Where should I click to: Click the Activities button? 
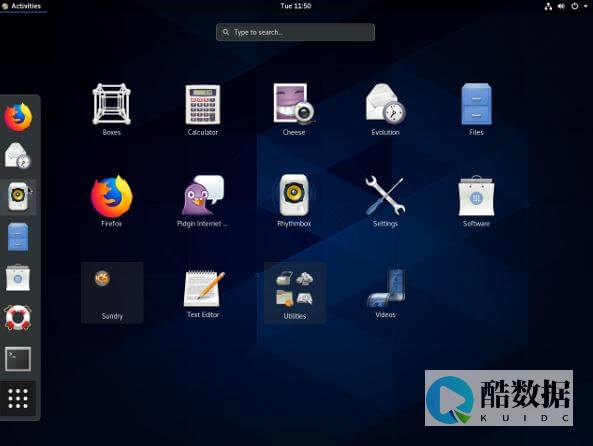click(x=22, y=6)
